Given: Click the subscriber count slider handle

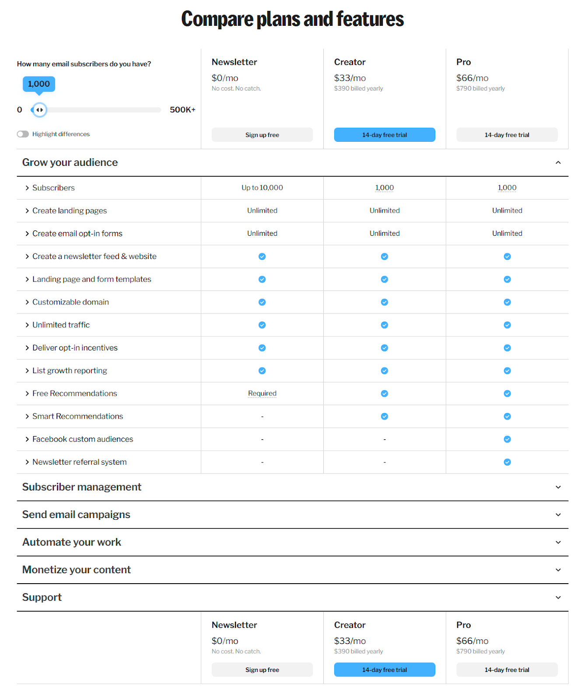Looking at the screenshot, I should tap(39, 110).
